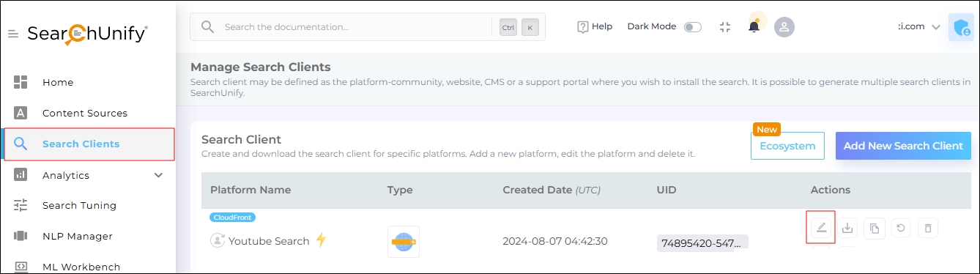Viewport: 980px width, 274px height.
Task: Collapse sidebar using the hamburger menu icon
Action: pyautogui.click(x=13, y=34)
